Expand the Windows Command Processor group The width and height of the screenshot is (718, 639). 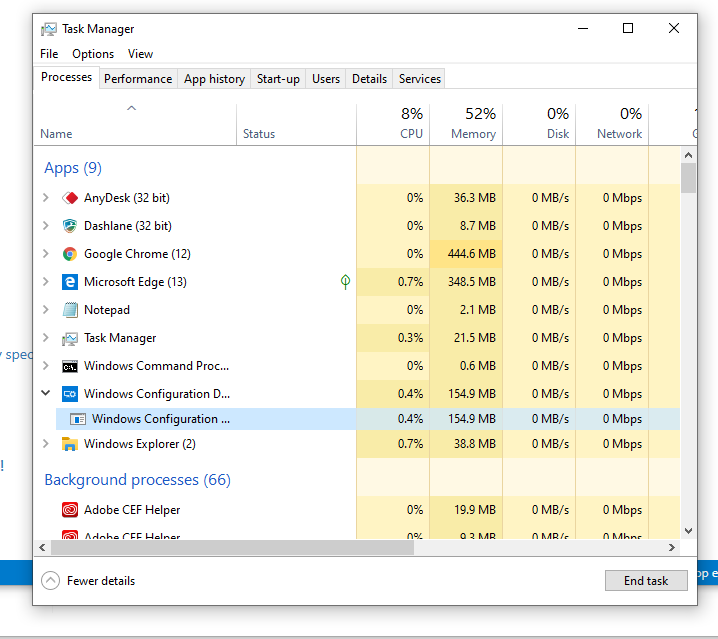pyautogui.click(x=46, y=366)
